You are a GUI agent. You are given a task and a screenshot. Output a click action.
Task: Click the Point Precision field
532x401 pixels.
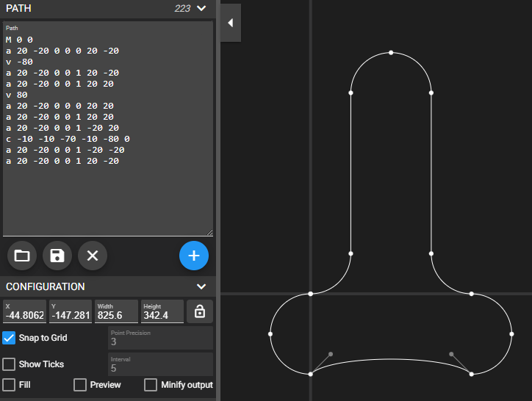160,338
